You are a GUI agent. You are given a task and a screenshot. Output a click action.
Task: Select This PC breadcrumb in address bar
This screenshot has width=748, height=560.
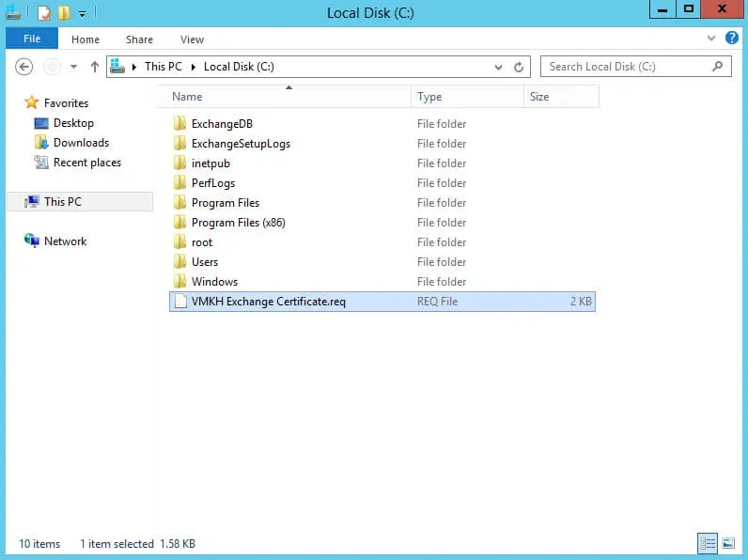tap(164, 67)
